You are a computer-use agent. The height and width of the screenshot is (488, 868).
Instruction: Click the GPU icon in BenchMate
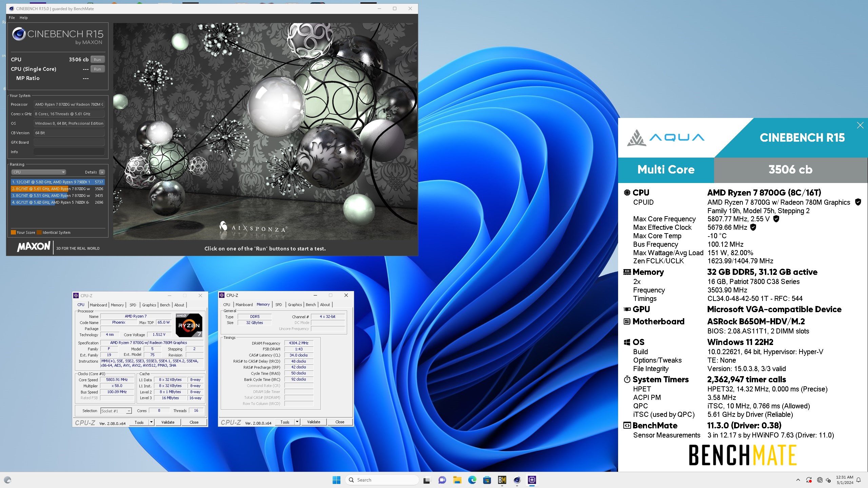click(x=627, y=309)
